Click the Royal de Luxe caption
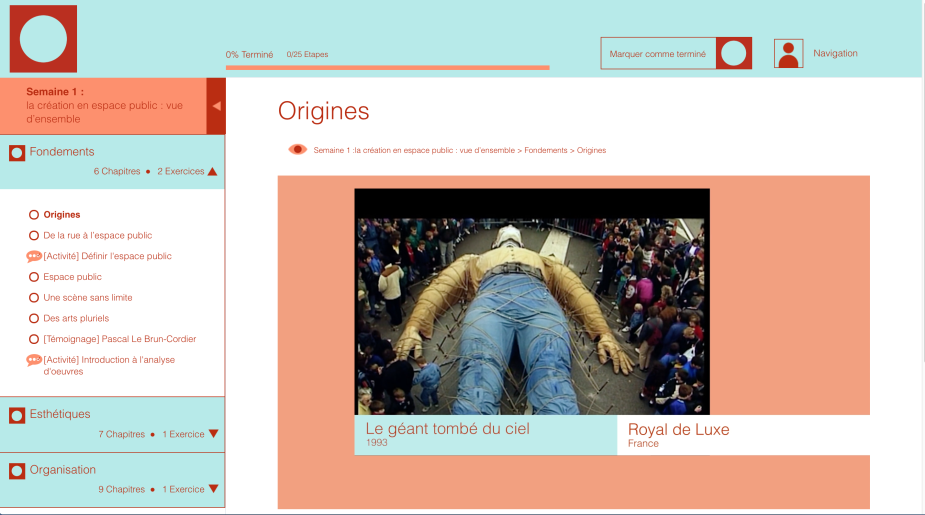The width and height of the screenshot is (925, 515). pos(743,435)
